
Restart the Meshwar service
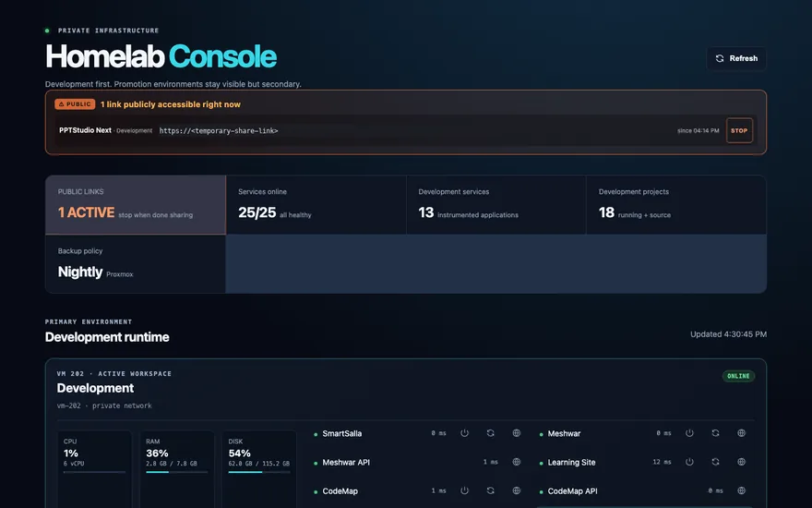point(715,433)
